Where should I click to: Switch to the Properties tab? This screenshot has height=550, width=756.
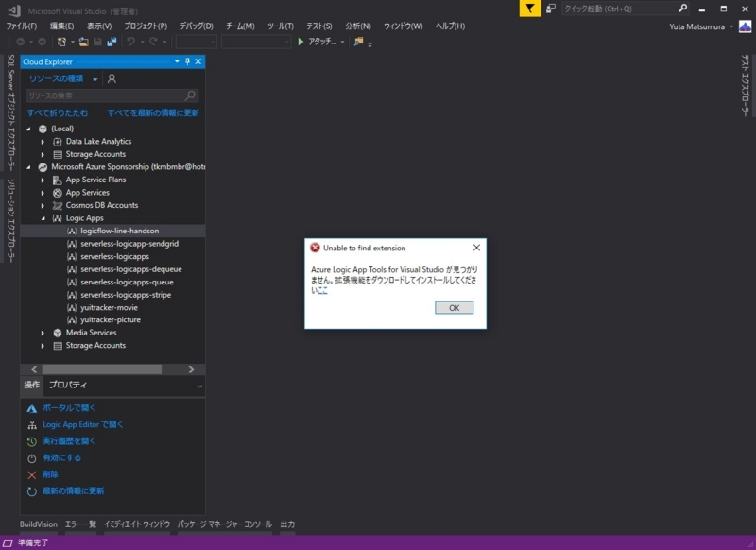[68, 385]
